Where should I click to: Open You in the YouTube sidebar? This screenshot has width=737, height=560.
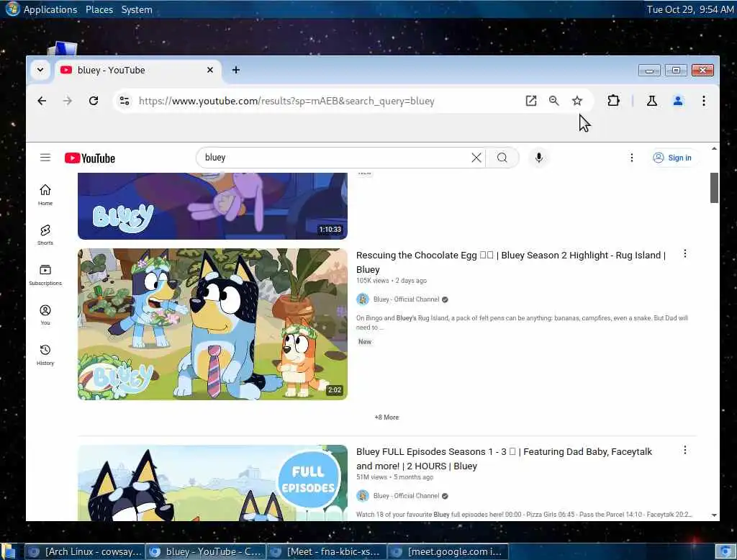(x=45, y=315)
